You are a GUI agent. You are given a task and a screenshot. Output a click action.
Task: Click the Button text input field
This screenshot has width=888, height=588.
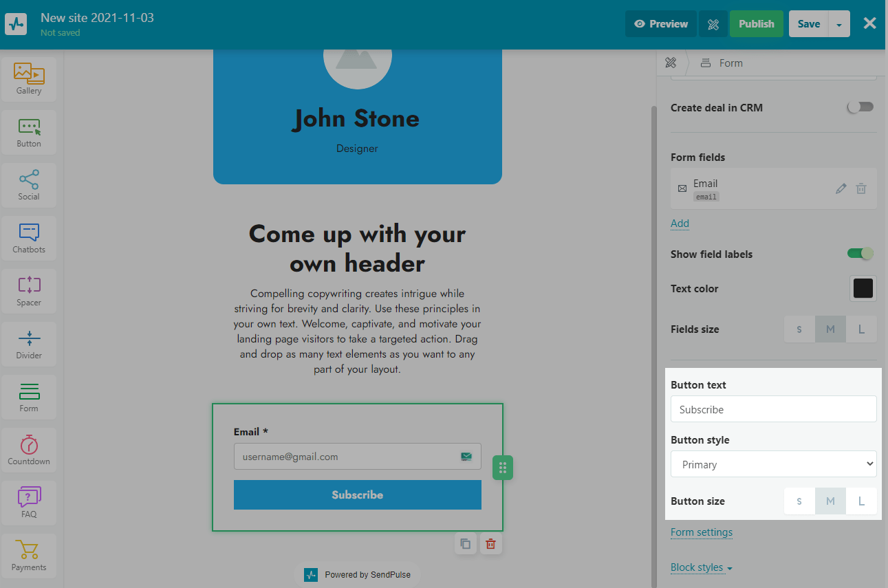pyautogui.click(x=773, y=409)
